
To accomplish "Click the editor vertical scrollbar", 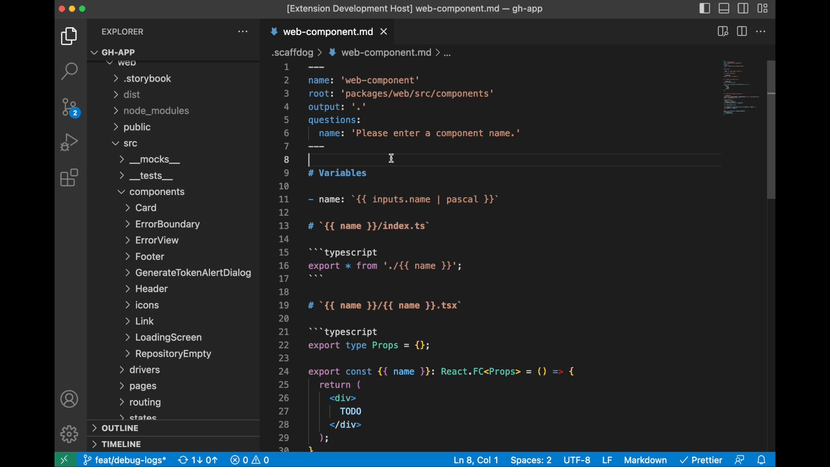I will pos(771,130).
